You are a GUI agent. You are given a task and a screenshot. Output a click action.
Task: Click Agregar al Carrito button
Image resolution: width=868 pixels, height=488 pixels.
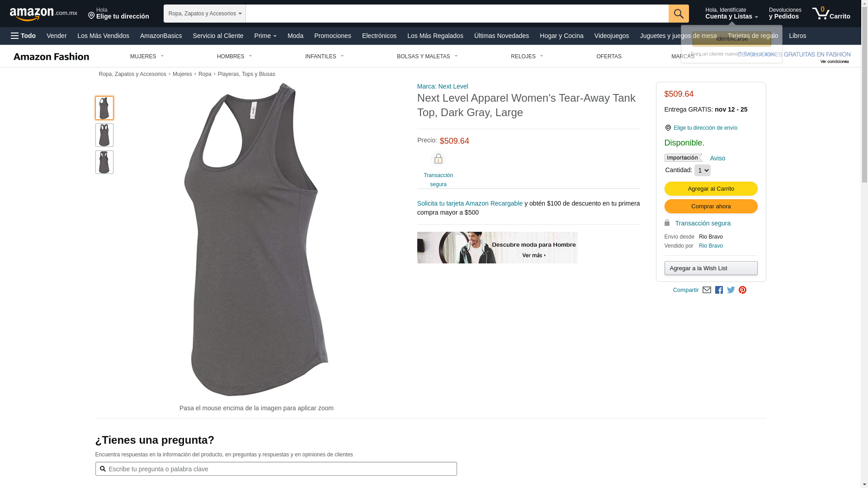click(711, 189)
